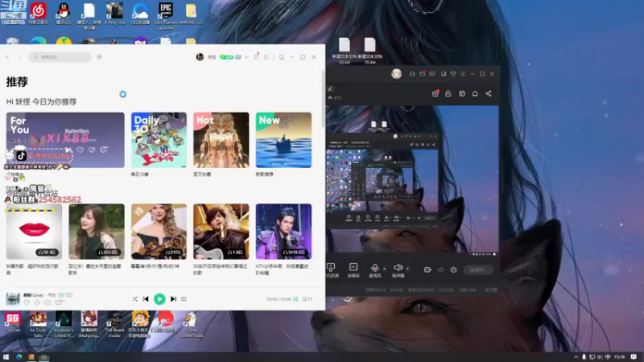Open playlist cover showing blonde woman with trophy
Screen dimensions: 644x362
(x=159, y=232)
